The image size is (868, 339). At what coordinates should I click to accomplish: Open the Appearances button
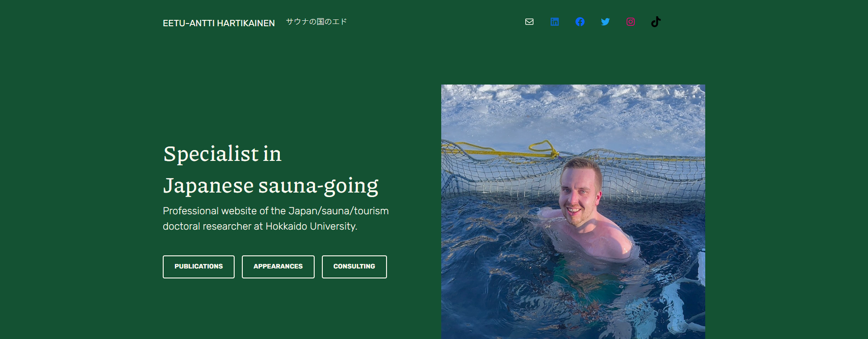coord(278,267)
